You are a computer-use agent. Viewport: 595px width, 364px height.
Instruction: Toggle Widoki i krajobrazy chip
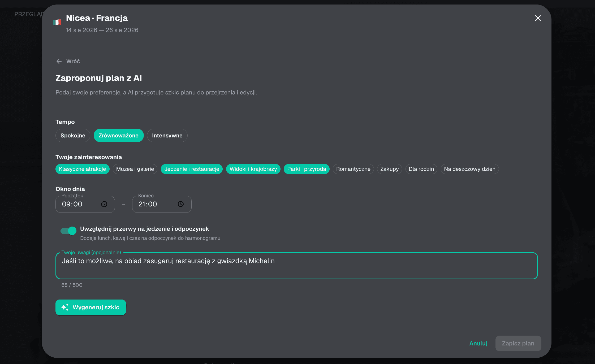(253, 169)
